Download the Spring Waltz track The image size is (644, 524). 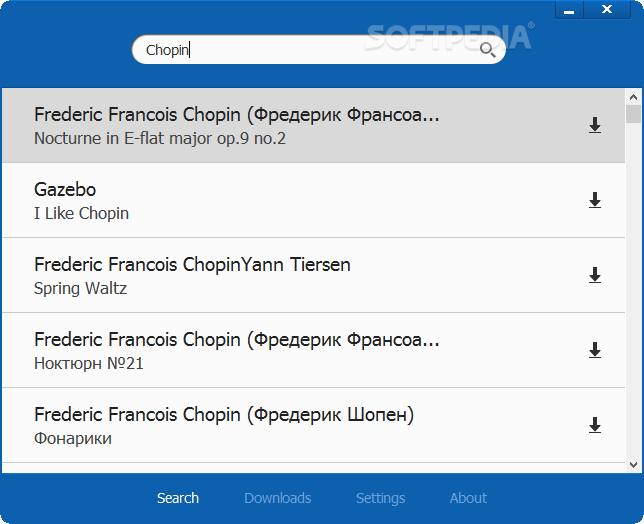(x=595, y=276)
